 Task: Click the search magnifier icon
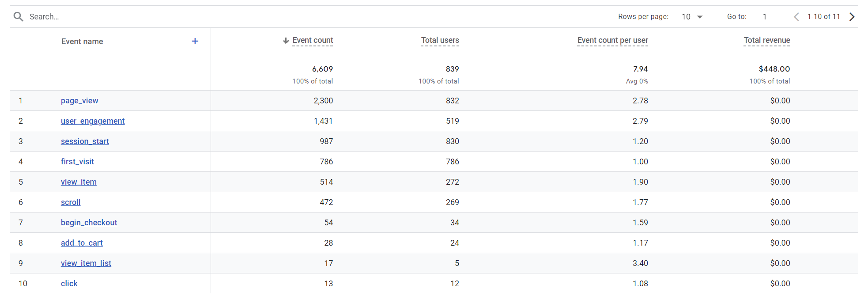point(18,17)
